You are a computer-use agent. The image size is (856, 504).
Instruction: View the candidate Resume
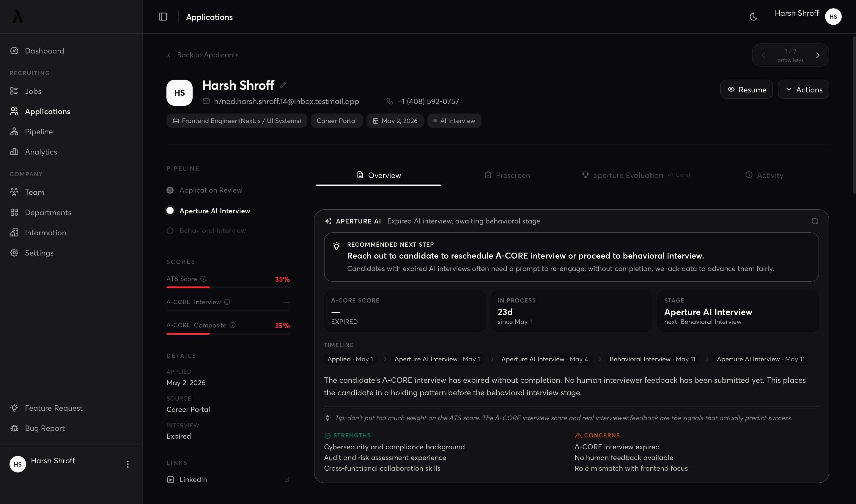(746, 89)
